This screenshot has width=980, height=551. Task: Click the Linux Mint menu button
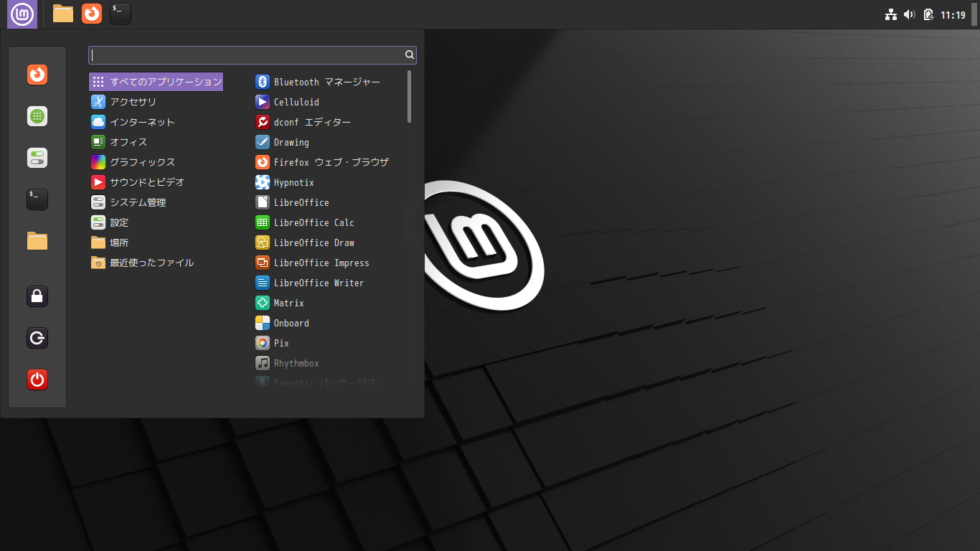click(23, 14)
